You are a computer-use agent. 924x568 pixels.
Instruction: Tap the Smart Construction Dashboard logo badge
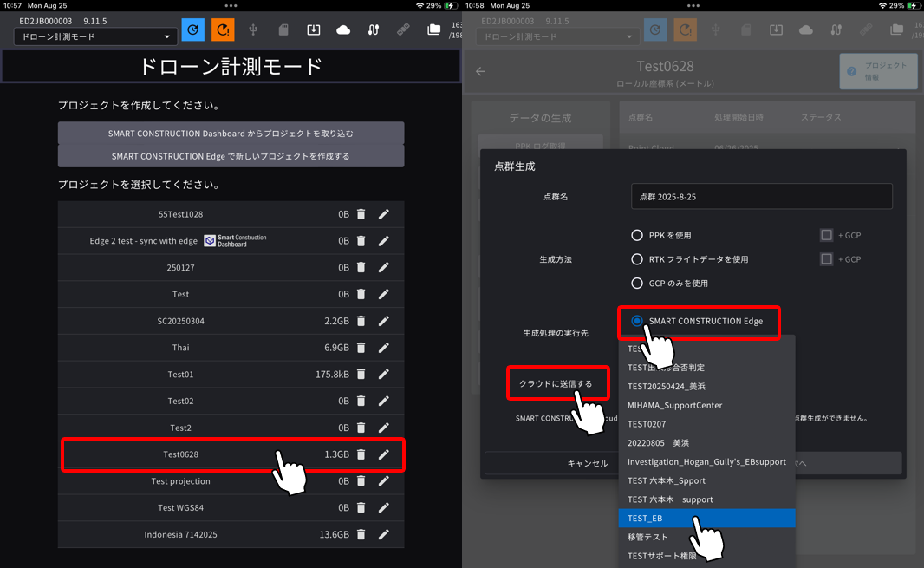coord(235,241)
